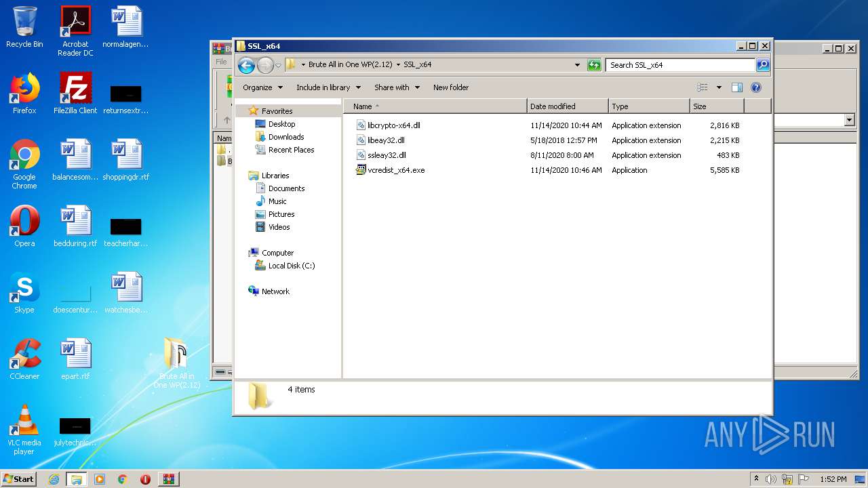Open the Organize menu
The width and height of the screenshot is (868, 488).
click(x=262, y=87)
